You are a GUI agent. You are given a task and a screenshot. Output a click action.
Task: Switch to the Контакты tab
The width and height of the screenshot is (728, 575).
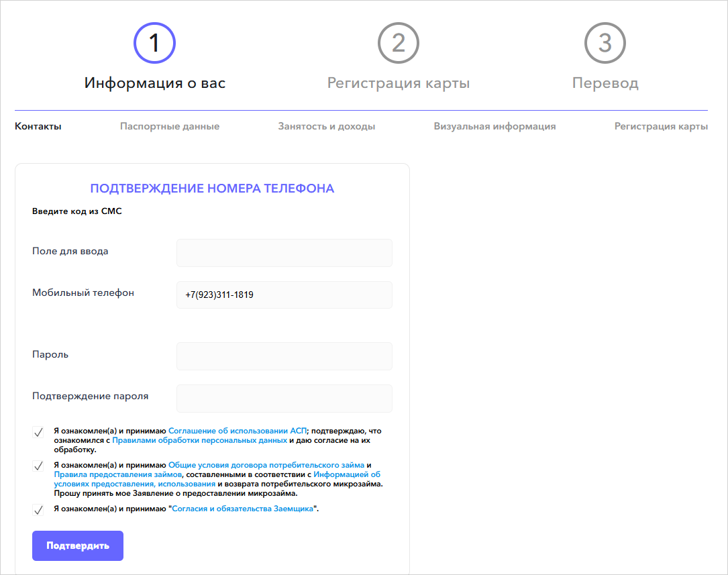click(38, 126)
